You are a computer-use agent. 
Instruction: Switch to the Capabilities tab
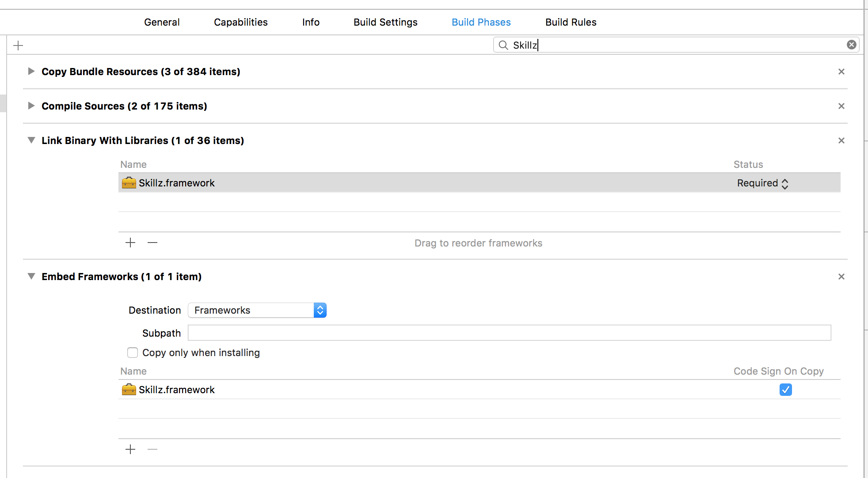coord(241,22)
